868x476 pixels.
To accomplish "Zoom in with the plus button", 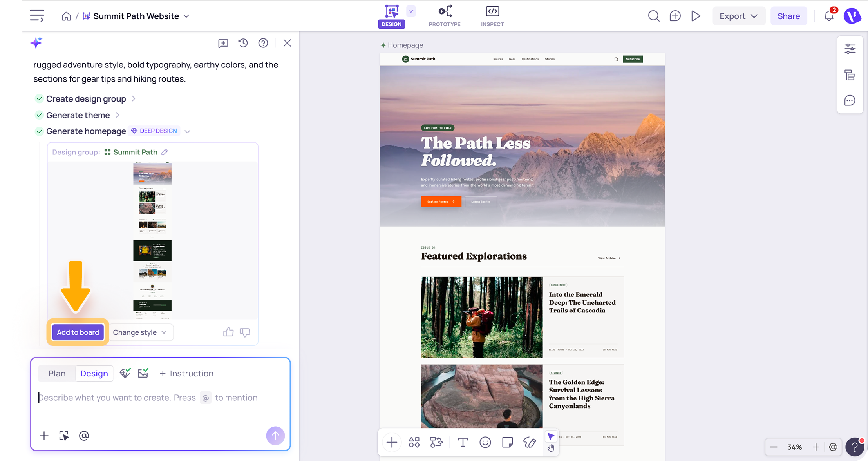I will click(x=816, y=447).
